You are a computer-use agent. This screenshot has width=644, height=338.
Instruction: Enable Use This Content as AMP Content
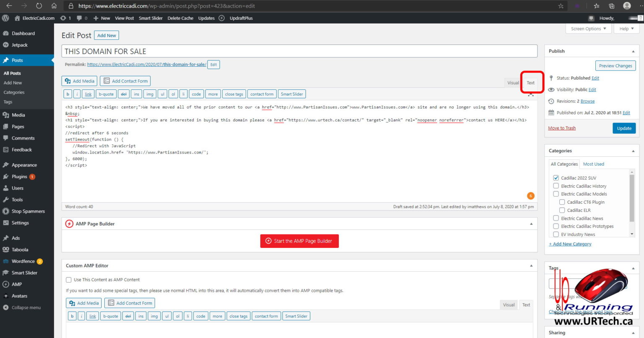(x=68, y=279)
